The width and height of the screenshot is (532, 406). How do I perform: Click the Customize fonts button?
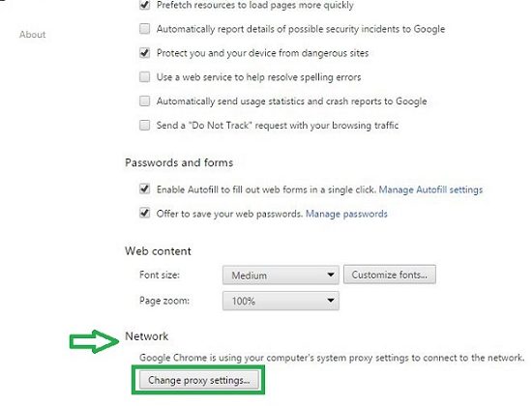390,275
